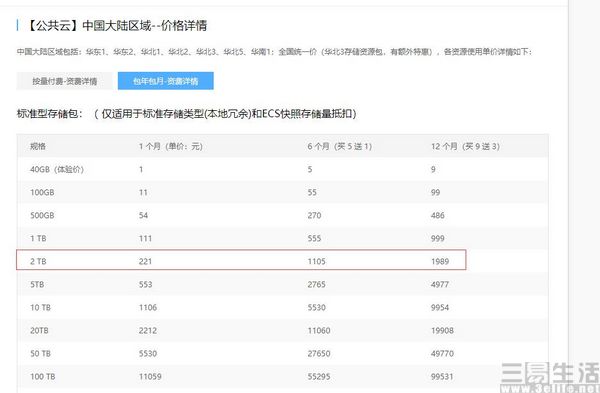Click the 1989 twelve-month price value

[x=440, y=261]
